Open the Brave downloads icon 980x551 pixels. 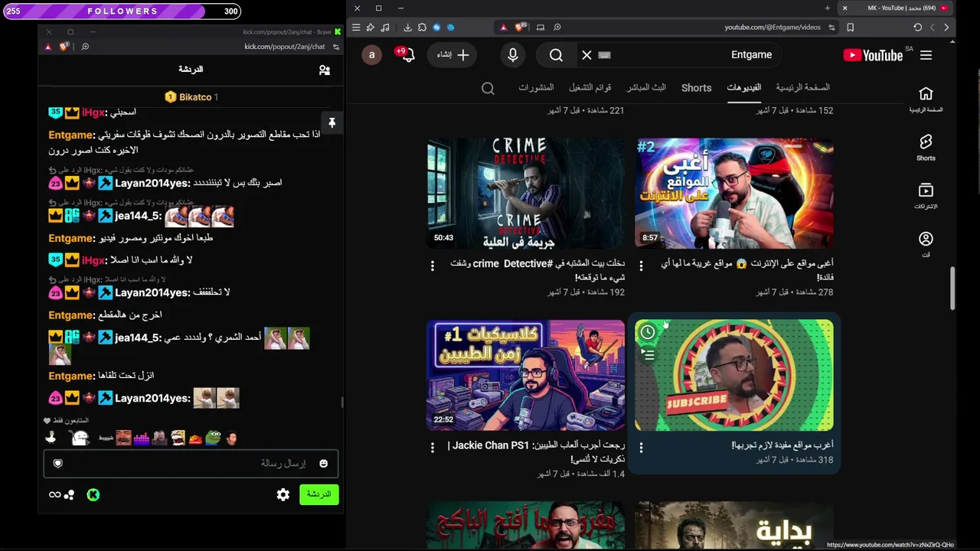click(x=407, y=28)
